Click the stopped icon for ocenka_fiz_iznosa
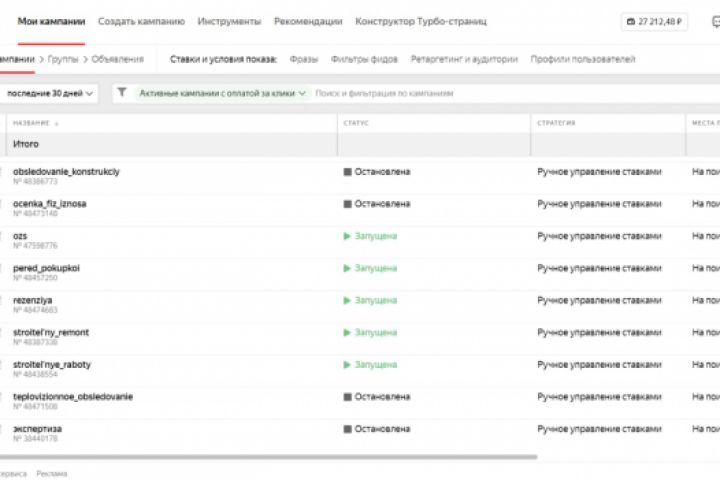The height and width of the screenshot is (480, 720). click(347, 204)
